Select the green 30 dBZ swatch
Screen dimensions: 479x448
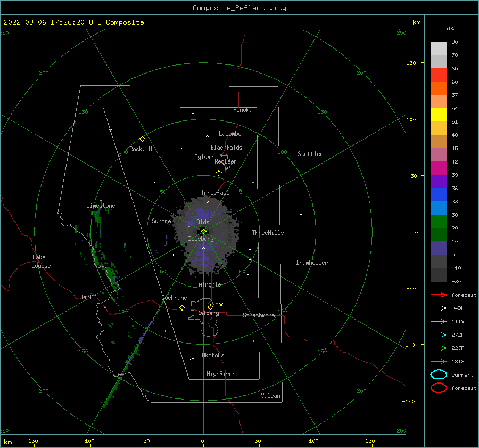click(x=439, y=221)
